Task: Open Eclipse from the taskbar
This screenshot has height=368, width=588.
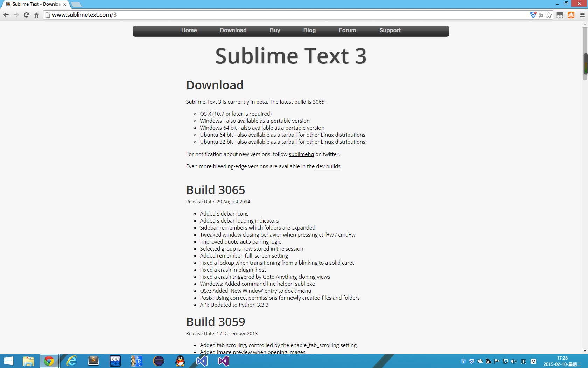Action: click(x=159, y=361)
